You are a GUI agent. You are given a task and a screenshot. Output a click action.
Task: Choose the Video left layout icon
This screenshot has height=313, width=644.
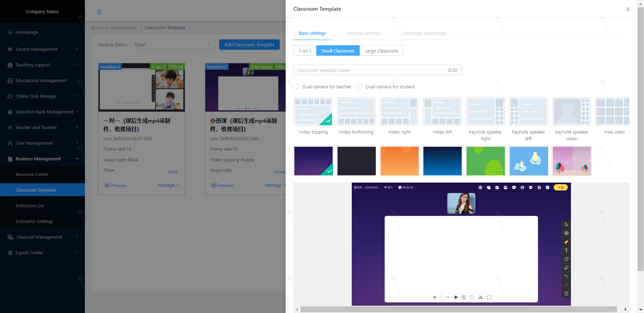(442, 112)
